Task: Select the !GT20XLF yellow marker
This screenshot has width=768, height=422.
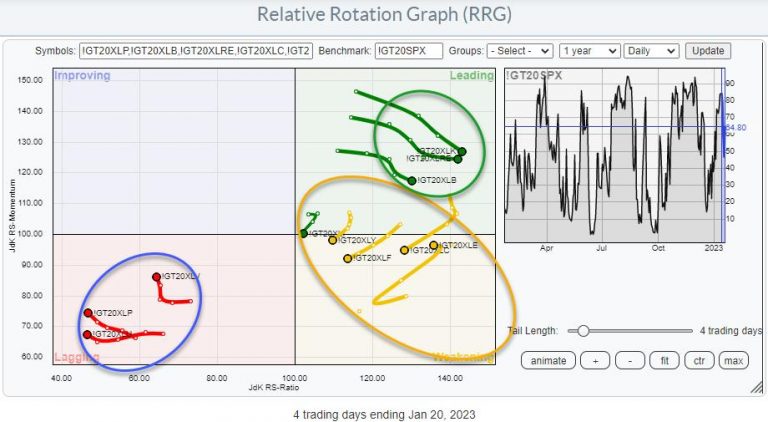Action: pyautogui.click(x=348, y=258)
